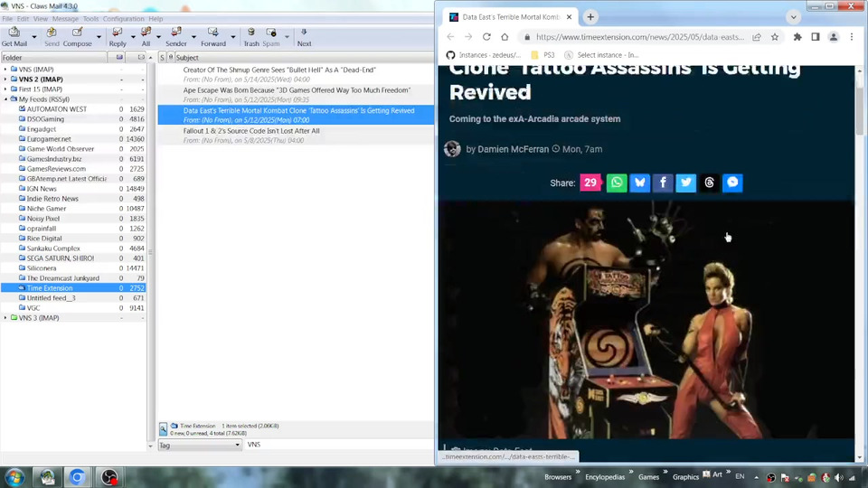868x488 pixels.
Task: Click the 29 shares count button
Action: [590, 183]
